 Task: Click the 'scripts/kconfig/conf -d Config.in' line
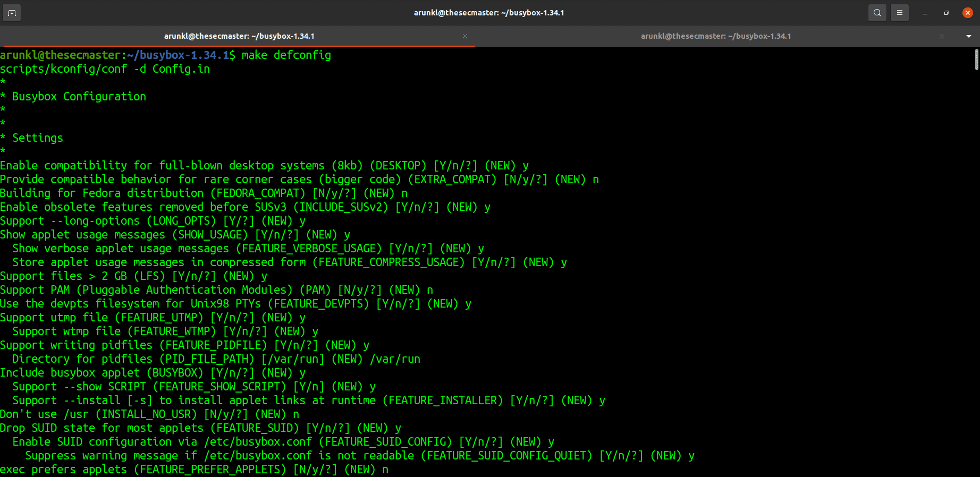[105, 69]
